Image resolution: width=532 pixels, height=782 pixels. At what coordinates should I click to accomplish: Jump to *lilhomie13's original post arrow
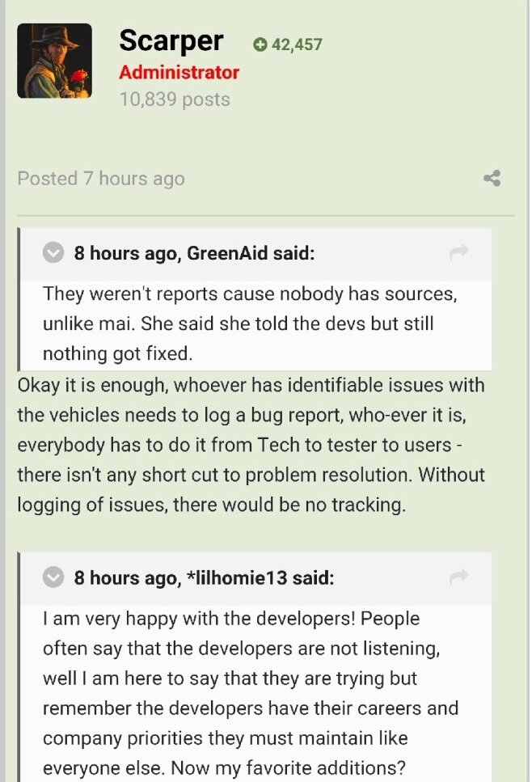coord(458,577)
